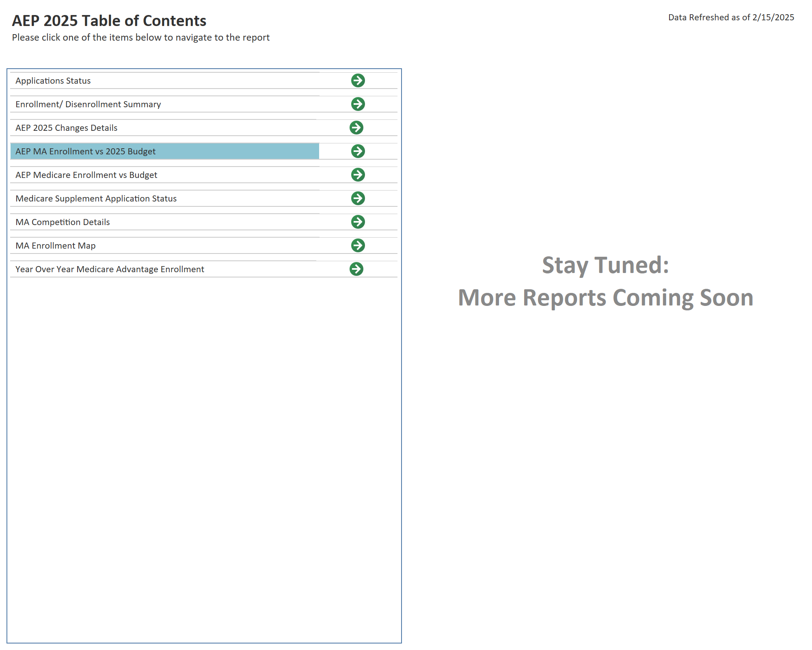This screenshot has height=650, width=812.
Task: Click the green arrow beside AEP Medicare Enrollment vs Budget
Action: tap(357, 175)
